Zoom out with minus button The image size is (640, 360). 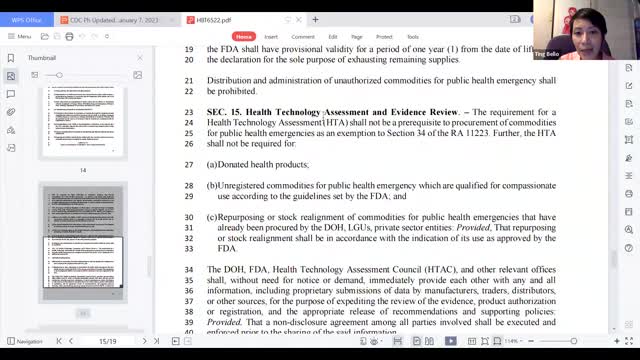tap(531, 341)
